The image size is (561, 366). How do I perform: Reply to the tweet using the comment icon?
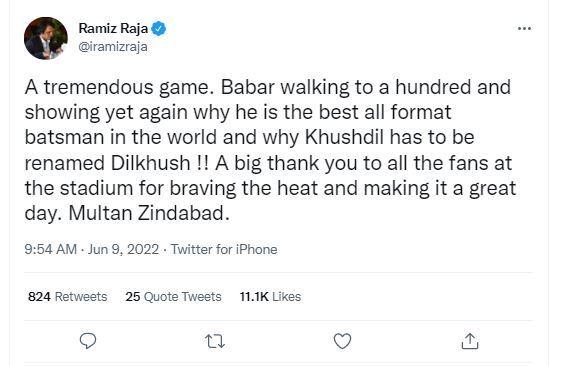click(x=88, y=341)
